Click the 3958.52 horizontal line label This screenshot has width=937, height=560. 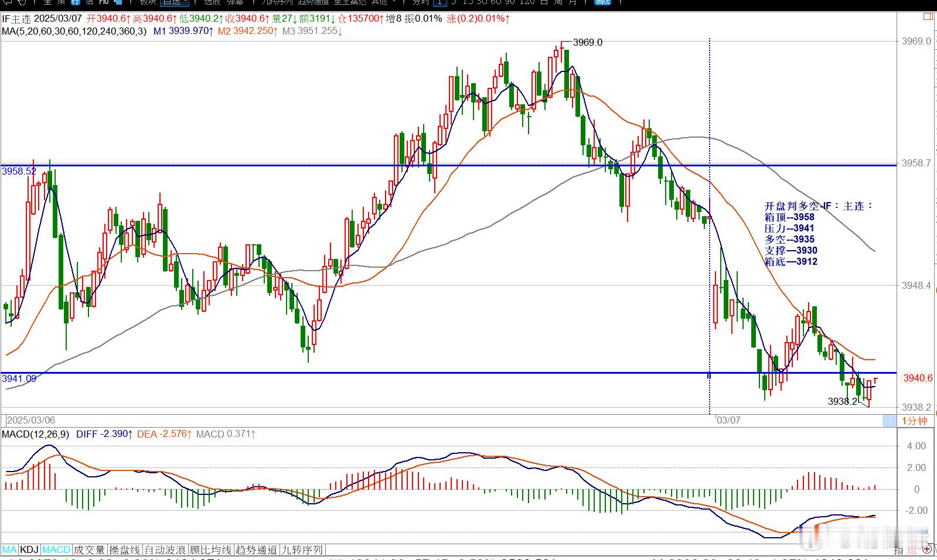pyautogui.click(x=19, y=171)
